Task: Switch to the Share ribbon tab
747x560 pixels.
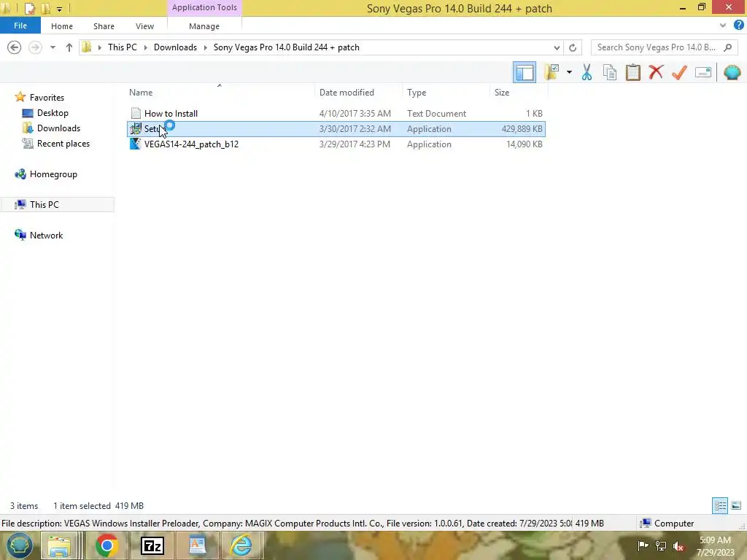Action: click(x=104, y=26)
